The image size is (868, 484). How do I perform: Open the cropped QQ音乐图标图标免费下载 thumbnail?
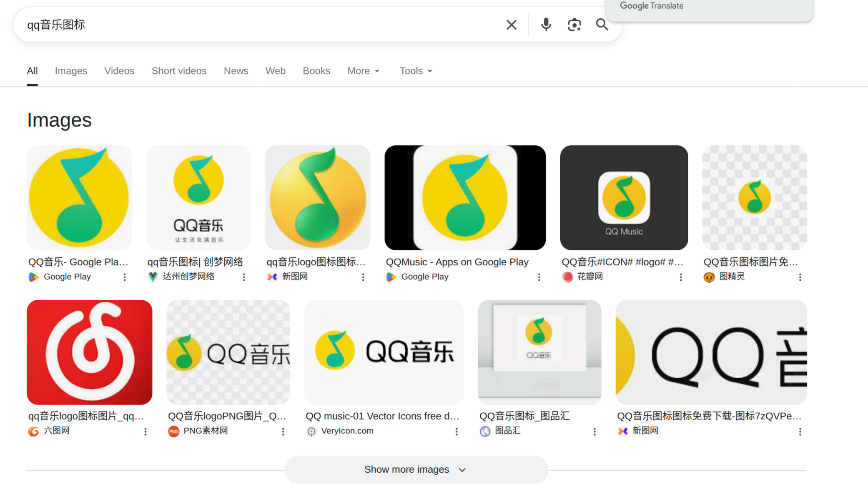pyautogui.click(x=711, y=352)
